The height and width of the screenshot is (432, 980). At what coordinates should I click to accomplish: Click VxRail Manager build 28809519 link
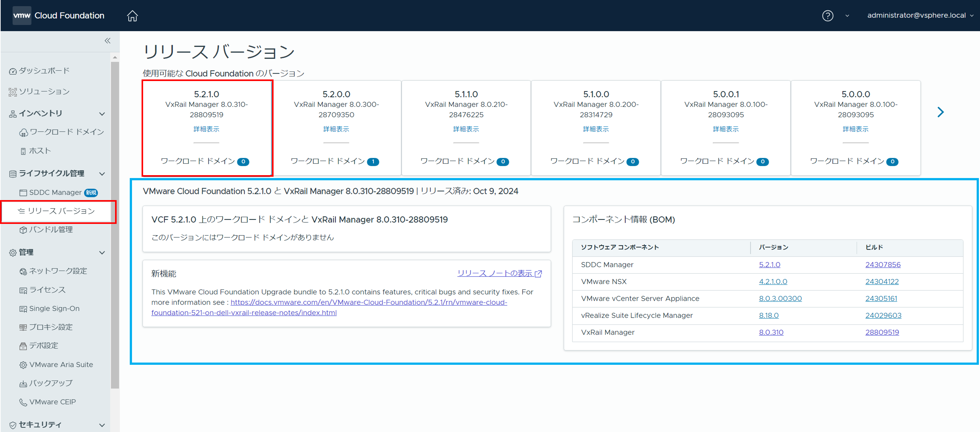click(x=882, y=332)
